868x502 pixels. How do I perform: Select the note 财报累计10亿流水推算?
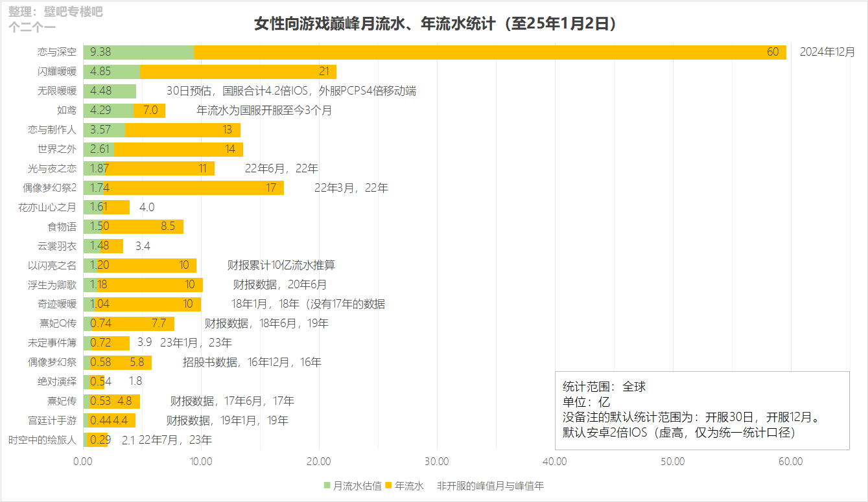281,266
